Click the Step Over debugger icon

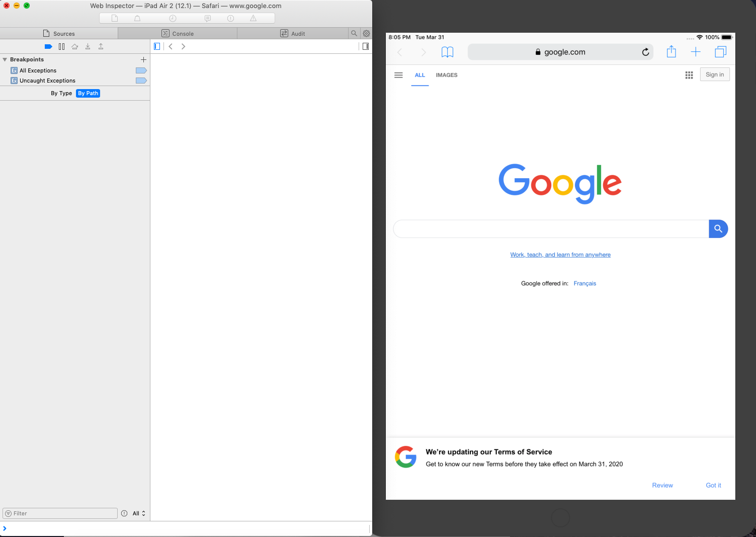pyautogui.click(x=74, y=46)
